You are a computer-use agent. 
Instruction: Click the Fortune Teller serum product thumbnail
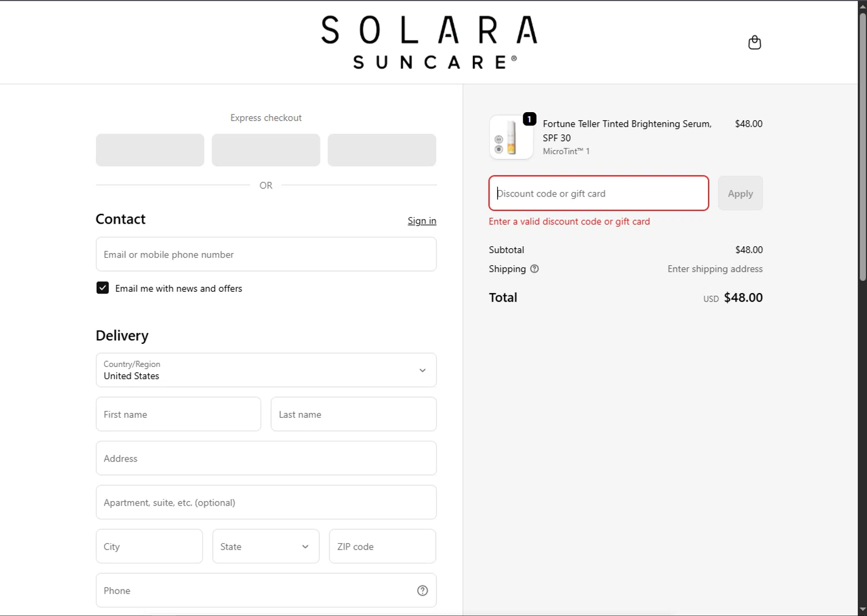click(x=511, y=138)
